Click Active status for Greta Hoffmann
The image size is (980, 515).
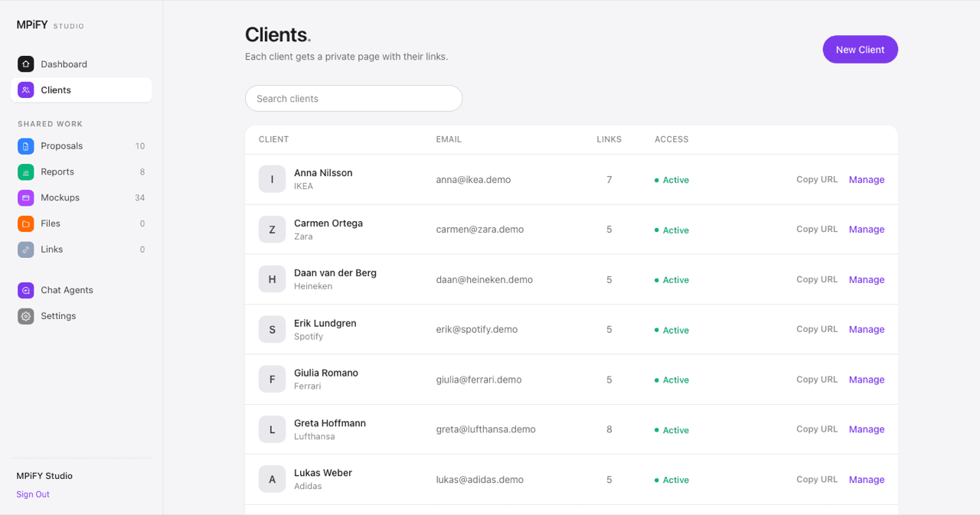click(671, 430)
